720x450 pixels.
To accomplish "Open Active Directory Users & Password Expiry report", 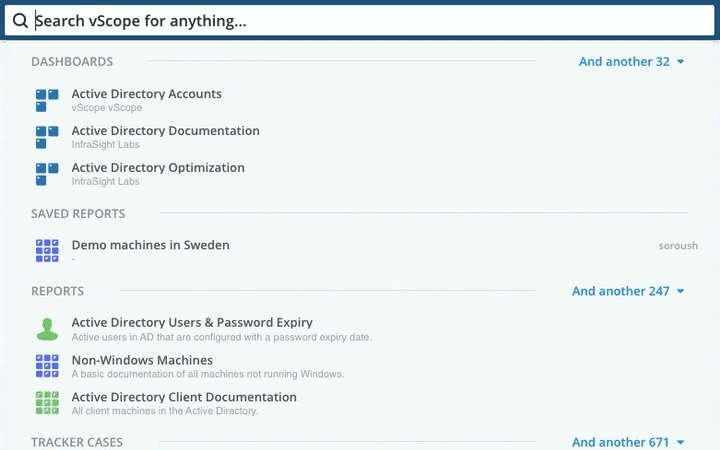I will click(192, 322).
